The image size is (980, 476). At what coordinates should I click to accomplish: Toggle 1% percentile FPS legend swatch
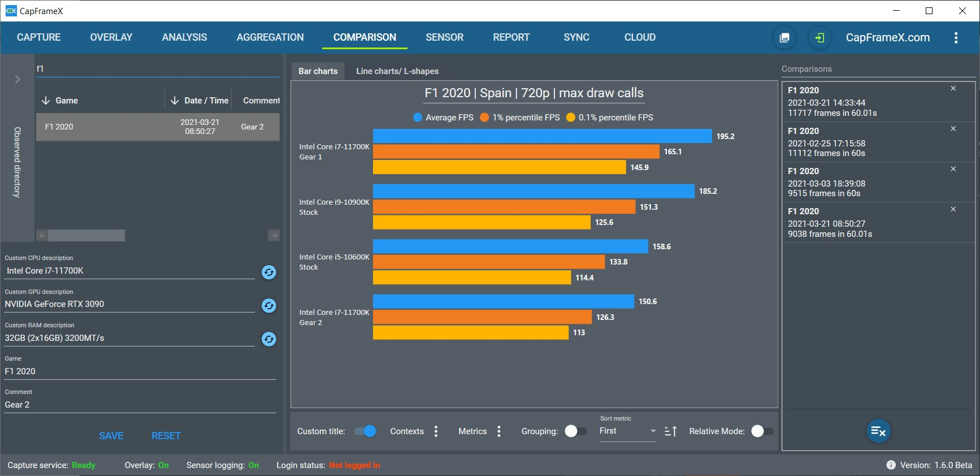[484, 118]
